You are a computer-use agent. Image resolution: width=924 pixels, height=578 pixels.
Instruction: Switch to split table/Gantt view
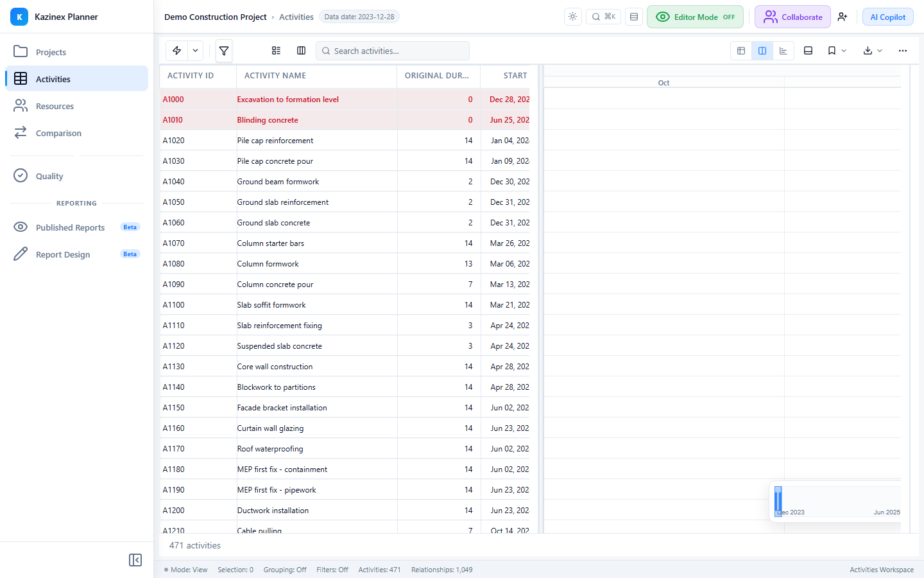pos(762,51)
